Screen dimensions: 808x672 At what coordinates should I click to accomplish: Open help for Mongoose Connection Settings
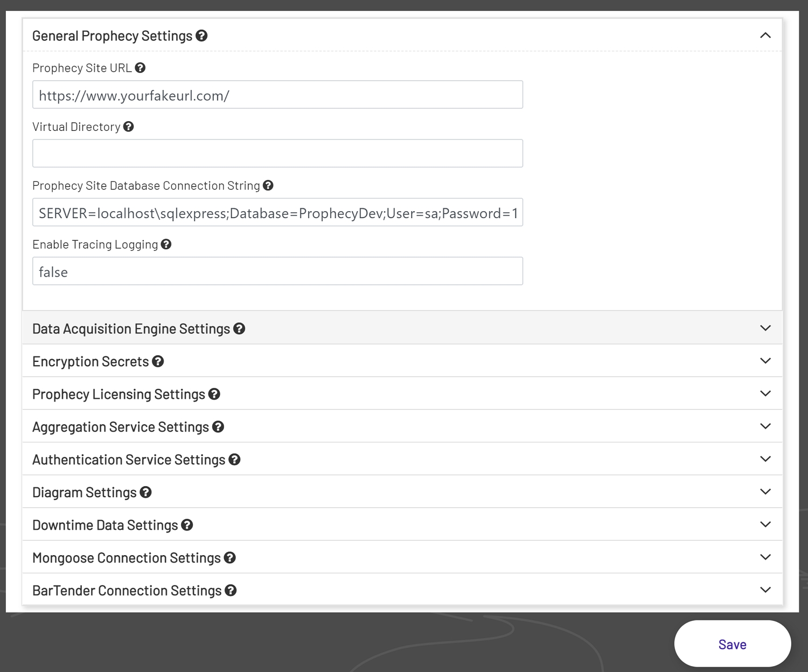228,558
